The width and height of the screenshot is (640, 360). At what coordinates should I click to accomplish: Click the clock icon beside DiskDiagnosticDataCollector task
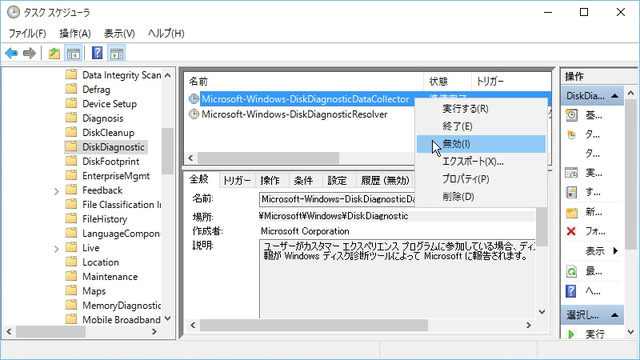click(194, 99)
